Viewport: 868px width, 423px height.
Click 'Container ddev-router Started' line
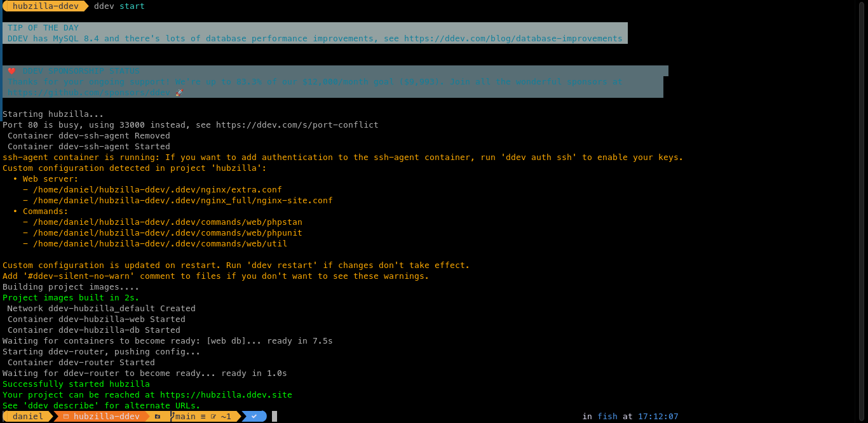[x=81, y=363]
